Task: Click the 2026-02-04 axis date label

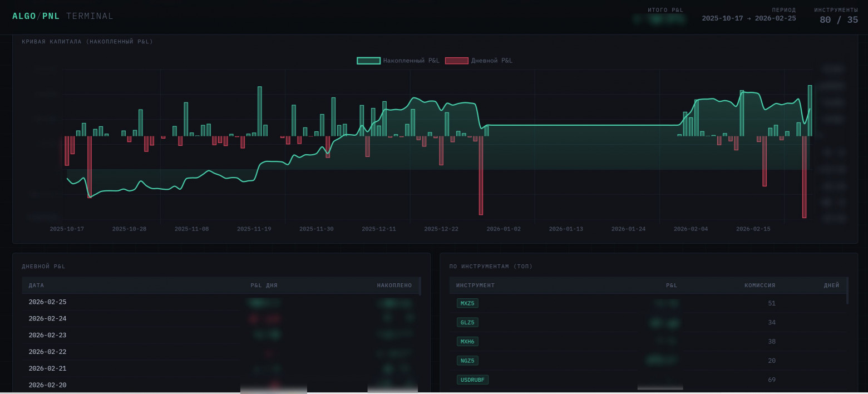Action: [x=691, y=229]
